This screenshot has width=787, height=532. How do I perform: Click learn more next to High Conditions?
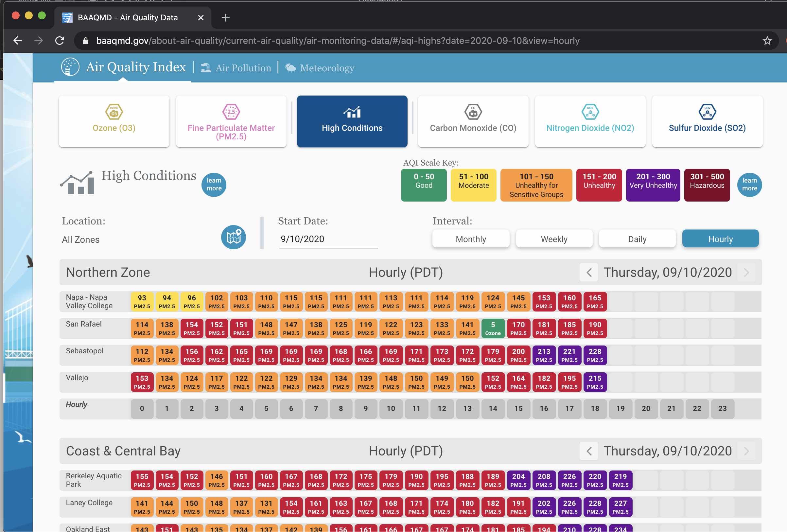pos(214,184)
